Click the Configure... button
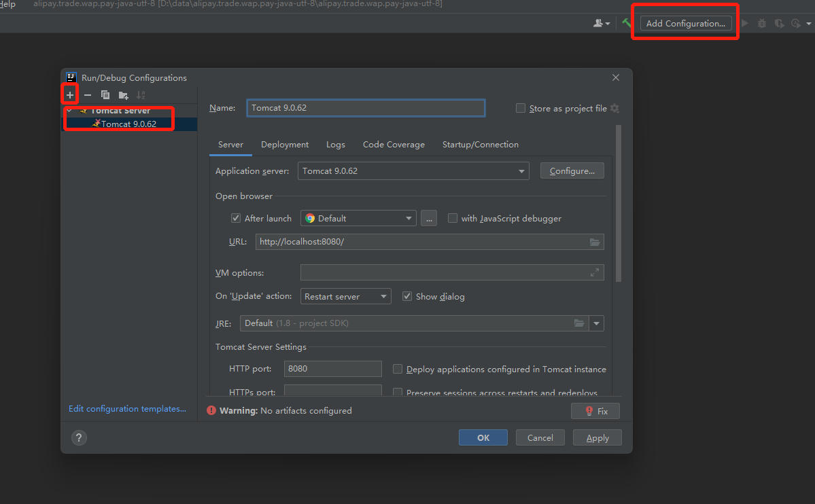 pos(572,171)
